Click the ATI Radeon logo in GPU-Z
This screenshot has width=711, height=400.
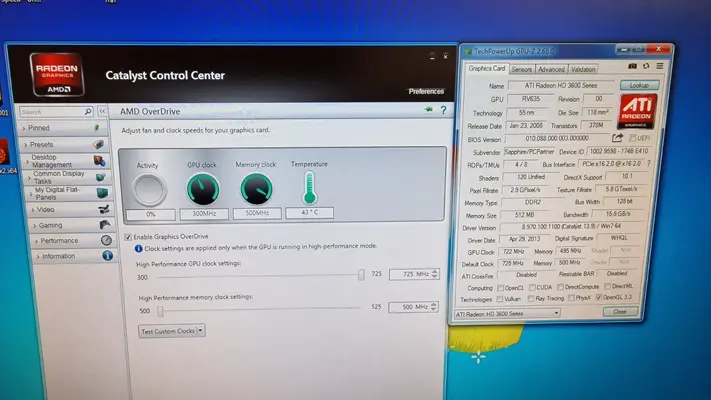click(640, 113)
